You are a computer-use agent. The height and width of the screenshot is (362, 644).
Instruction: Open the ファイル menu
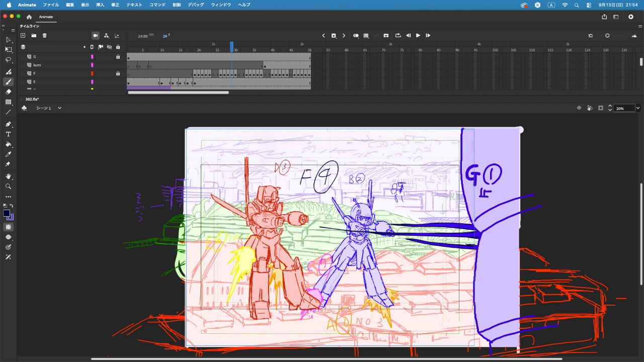[51, 5]
